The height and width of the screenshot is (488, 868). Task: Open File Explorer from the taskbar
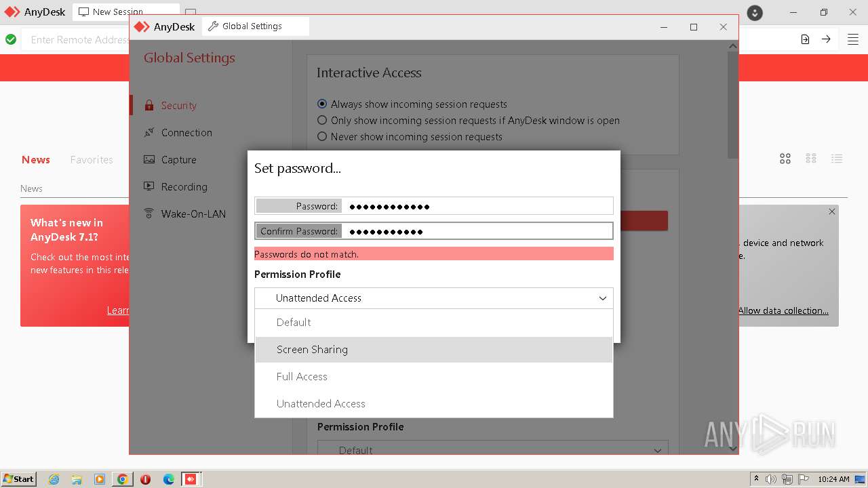coord(77,479)
